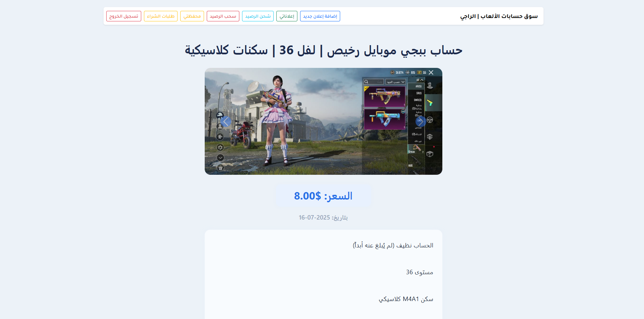Open the settings gear icon on the game screen
This screenshot has height=319, width=644.
tap(220, 147)
